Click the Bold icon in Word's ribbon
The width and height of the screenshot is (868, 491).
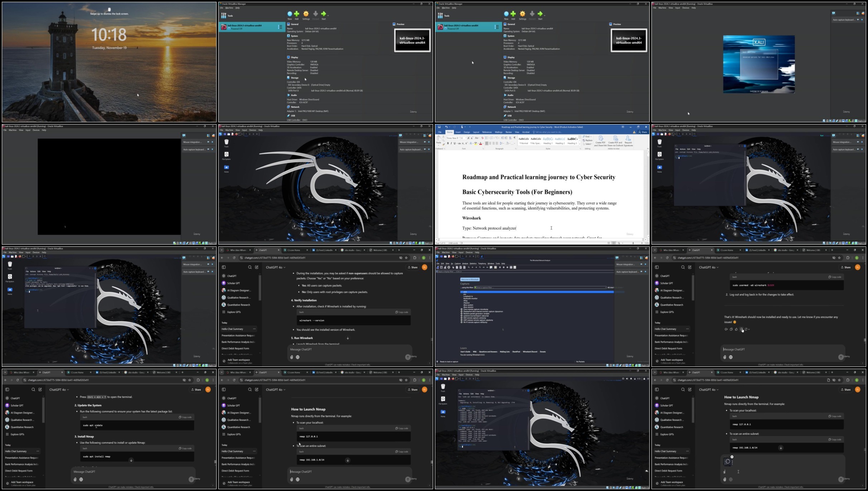tap(448, 143)
